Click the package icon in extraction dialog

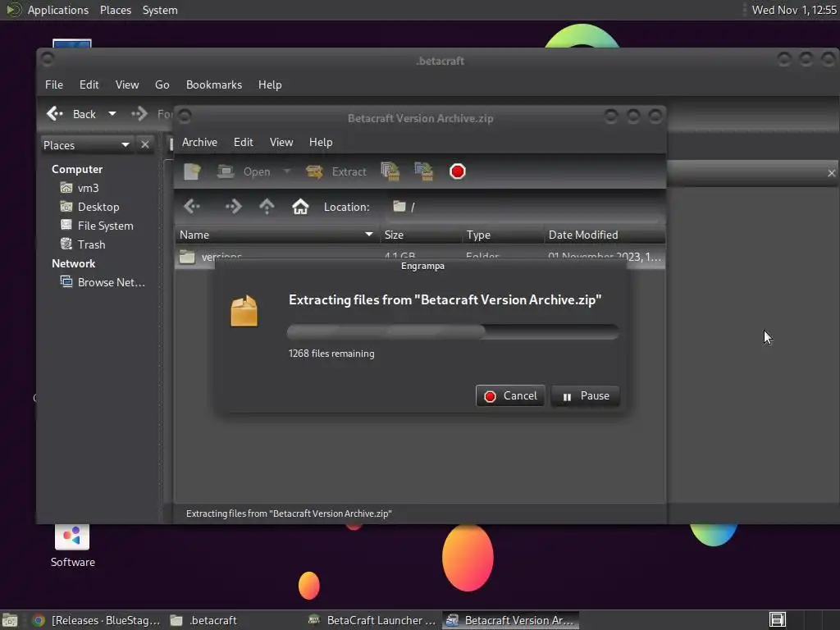click(244, 311)
